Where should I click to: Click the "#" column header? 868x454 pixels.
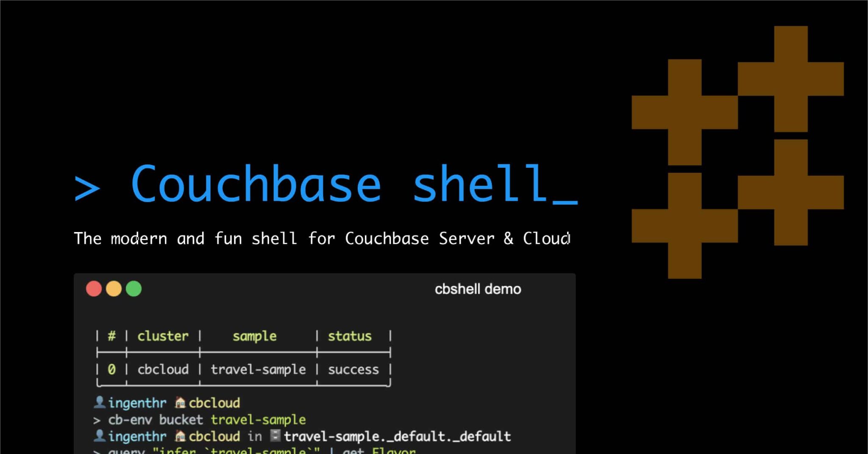111,336
